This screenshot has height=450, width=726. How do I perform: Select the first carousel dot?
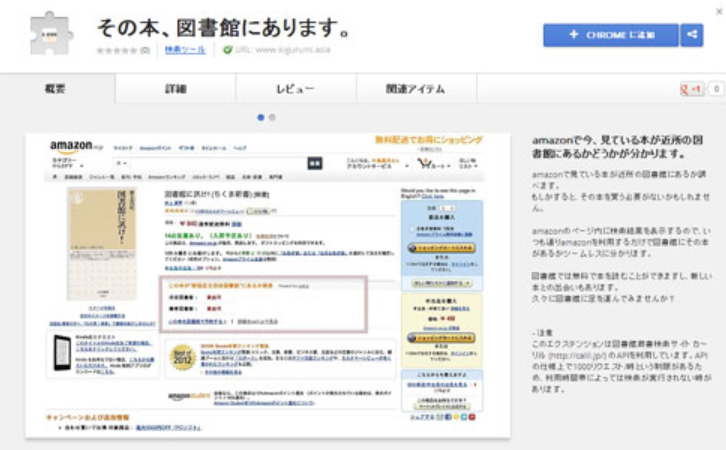(x=261, y=117)
